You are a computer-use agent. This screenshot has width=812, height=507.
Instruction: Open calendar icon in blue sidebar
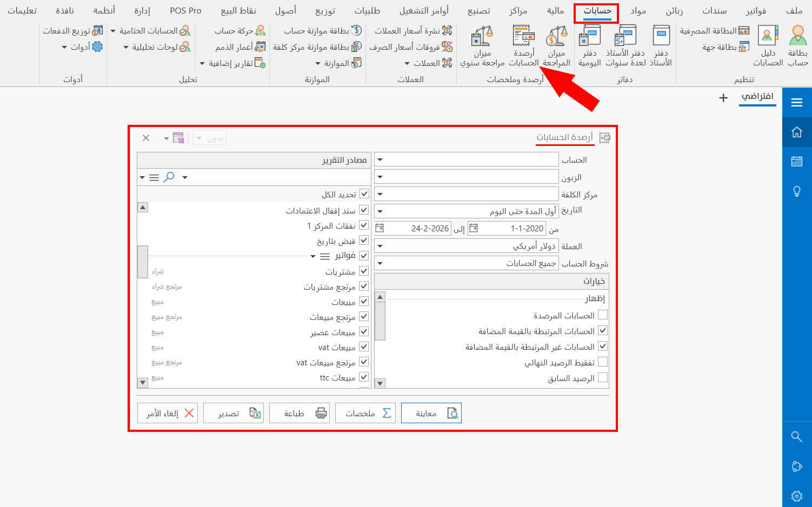pyautogui.click(x=797, y=161)
